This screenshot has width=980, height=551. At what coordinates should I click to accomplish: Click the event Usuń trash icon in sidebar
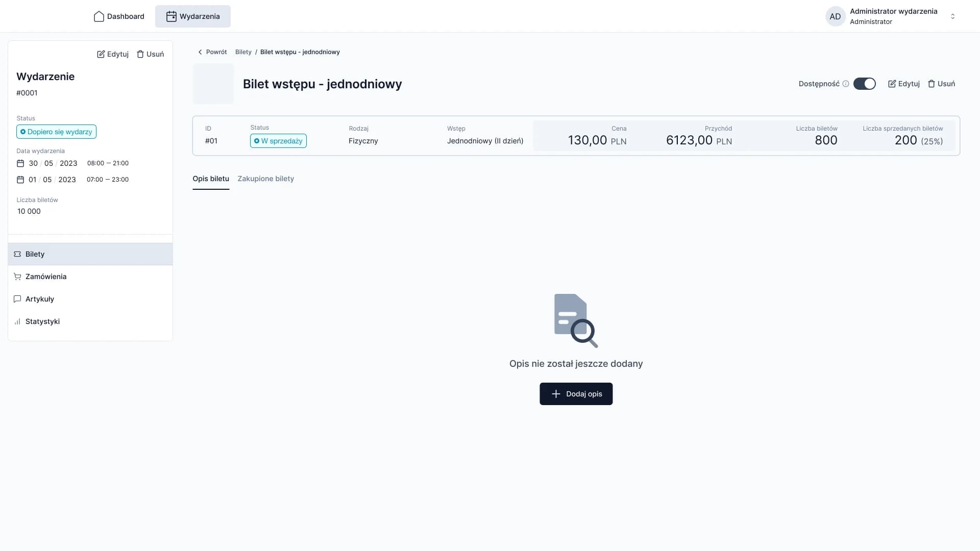pos(140,54)
